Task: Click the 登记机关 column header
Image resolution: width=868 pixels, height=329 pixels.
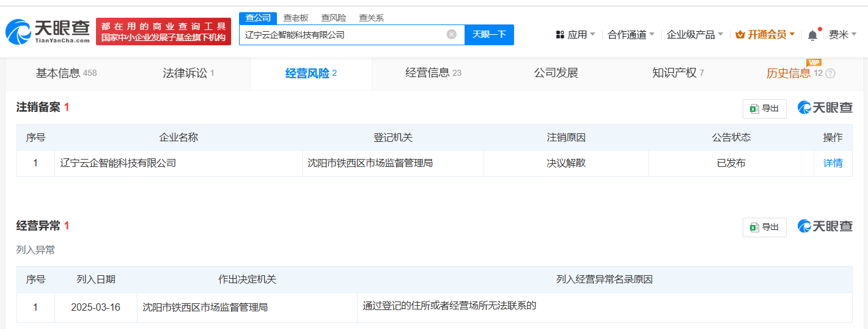Action: pos(393,138)
